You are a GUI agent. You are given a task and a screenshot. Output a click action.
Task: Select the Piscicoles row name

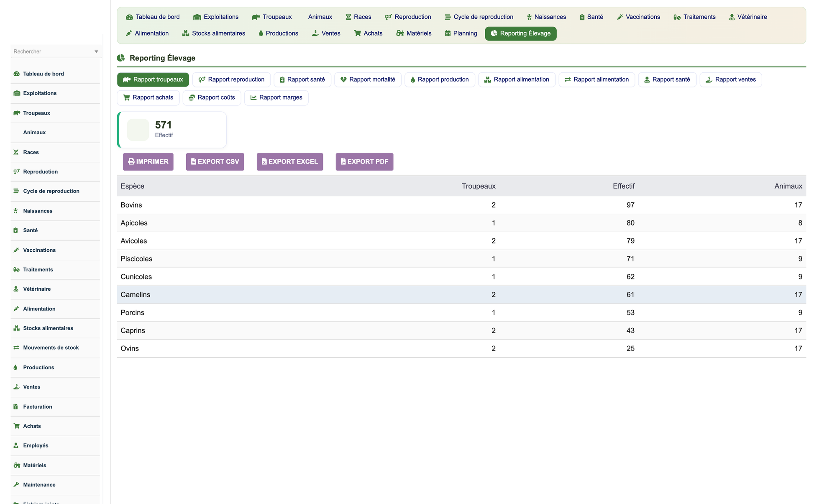tap(136, 259)
